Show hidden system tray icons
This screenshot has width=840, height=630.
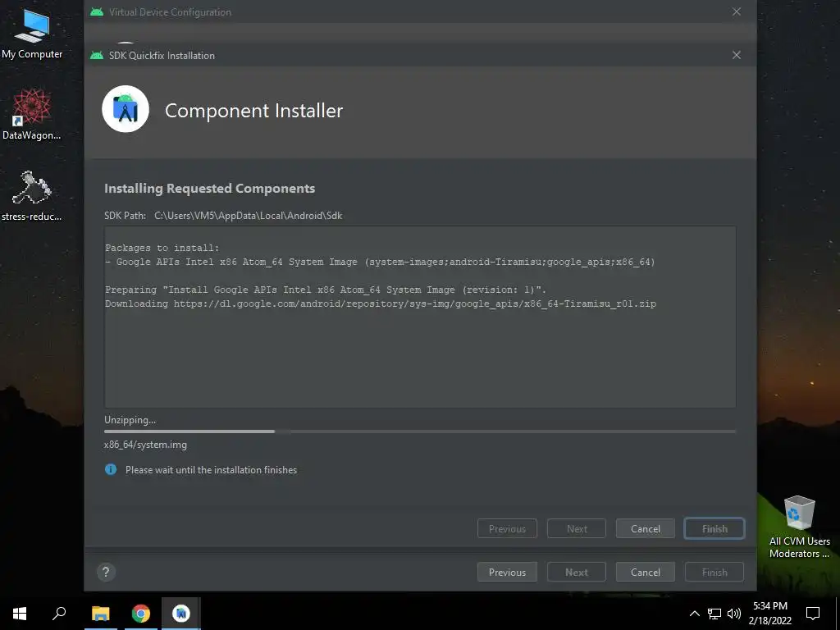pos(694,614)
